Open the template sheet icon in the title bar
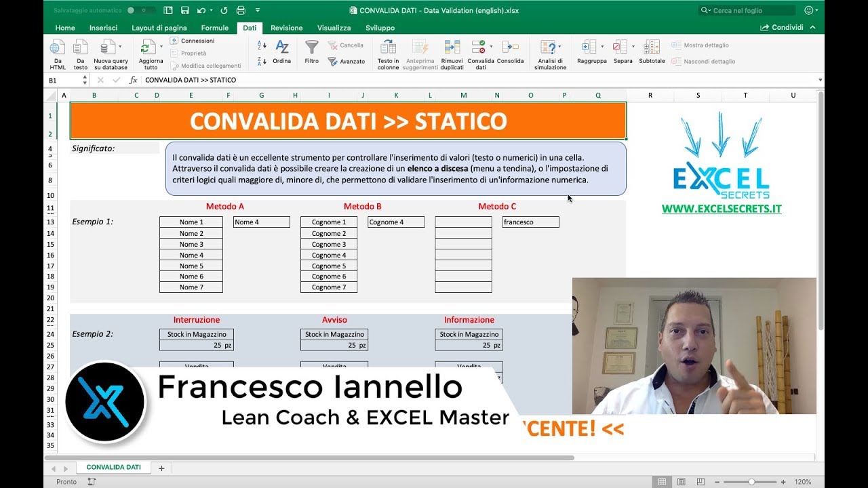This screenshot has height=488, width=868. [x=168, y=10]
